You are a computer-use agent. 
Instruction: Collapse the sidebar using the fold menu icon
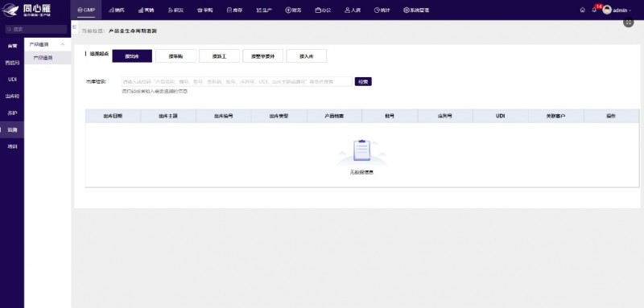coord(74,27)
